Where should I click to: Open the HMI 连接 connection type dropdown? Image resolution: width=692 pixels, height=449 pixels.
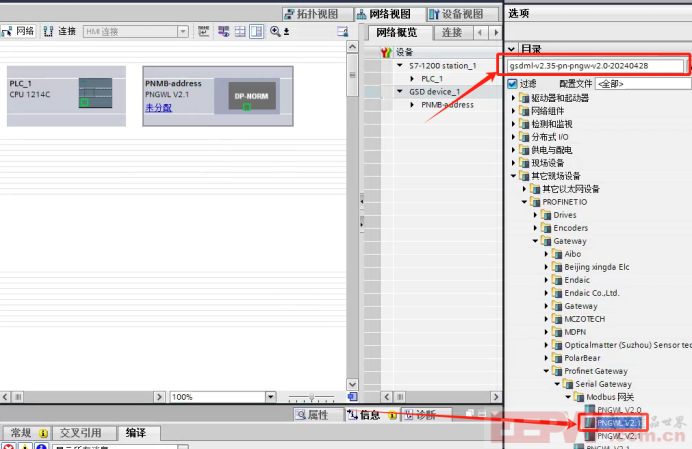(x=183, y=31)
